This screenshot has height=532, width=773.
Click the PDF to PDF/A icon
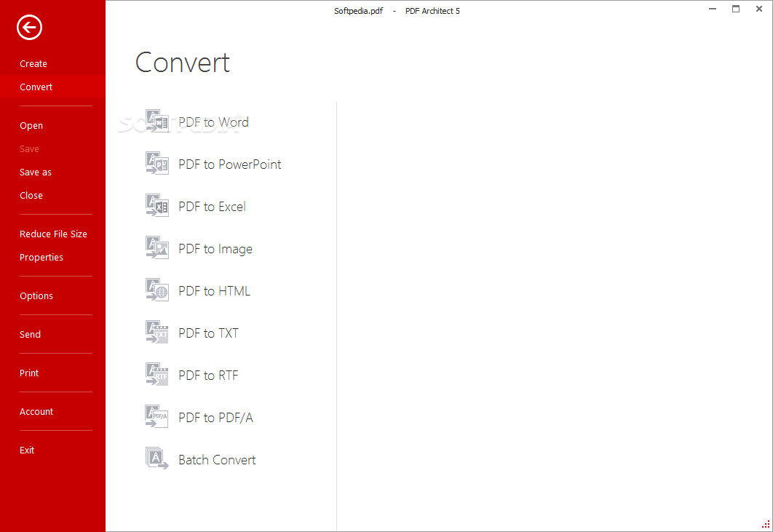click(157, 417)
